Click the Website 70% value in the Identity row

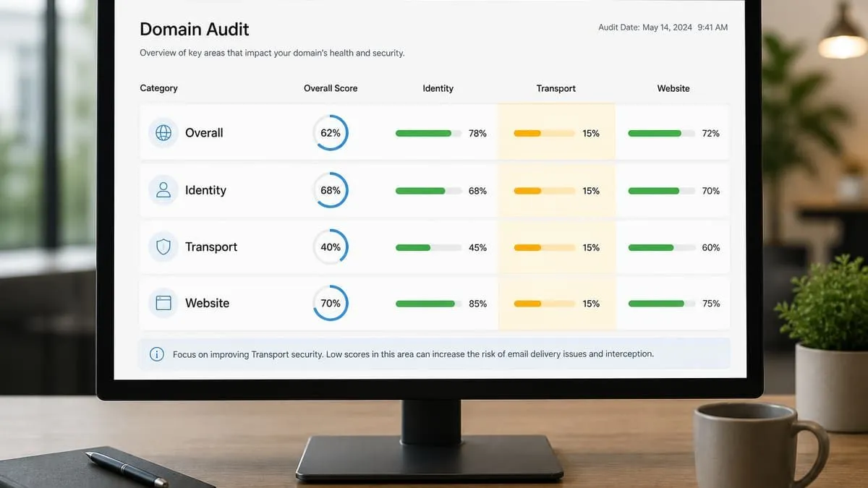point(711,191)
